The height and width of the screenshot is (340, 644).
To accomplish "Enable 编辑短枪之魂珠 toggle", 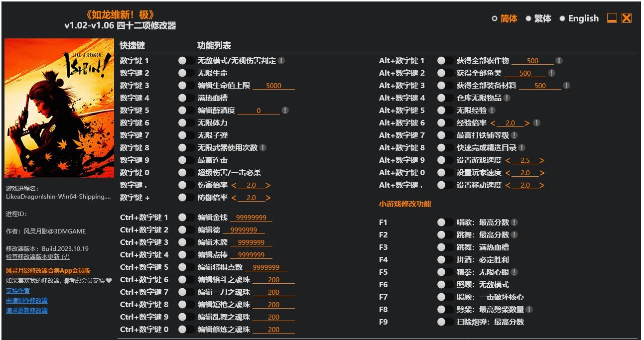I will [186, 305].
